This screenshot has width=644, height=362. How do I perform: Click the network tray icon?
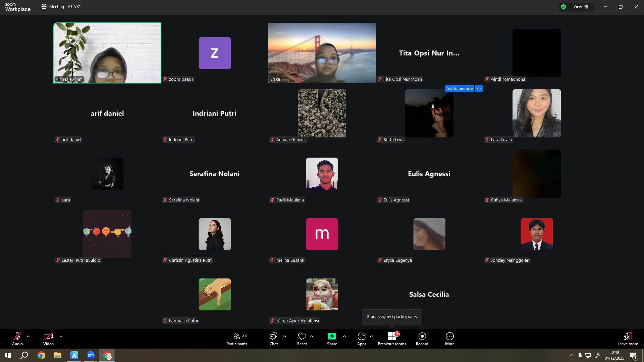pyautogui.click(x=588, y=355)
